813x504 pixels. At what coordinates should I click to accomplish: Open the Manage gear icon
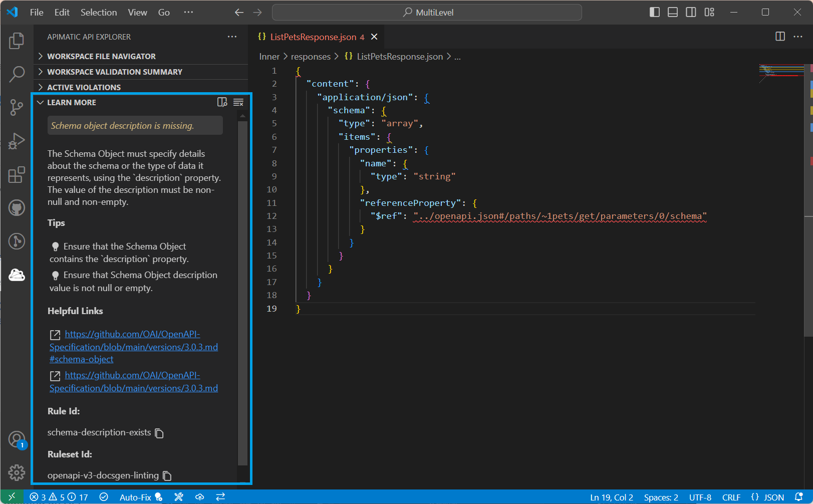(x=17, y=472)
